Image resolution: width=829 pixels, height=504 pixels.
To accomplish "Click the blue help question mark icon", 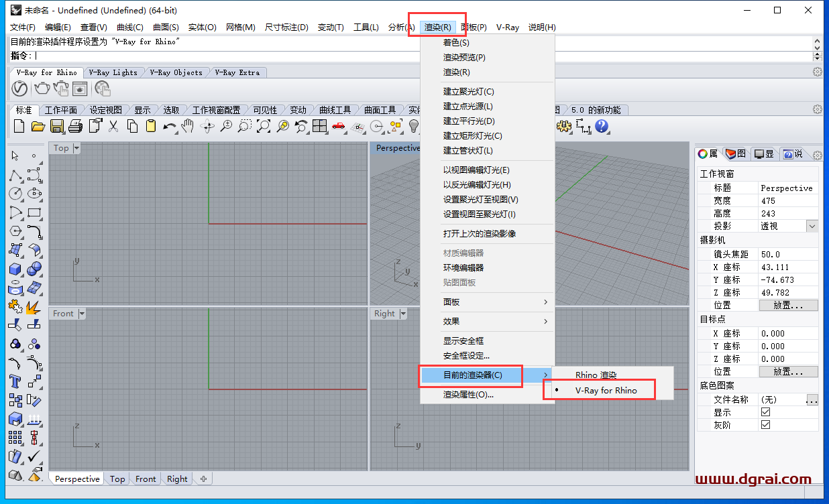I will 602,127.
